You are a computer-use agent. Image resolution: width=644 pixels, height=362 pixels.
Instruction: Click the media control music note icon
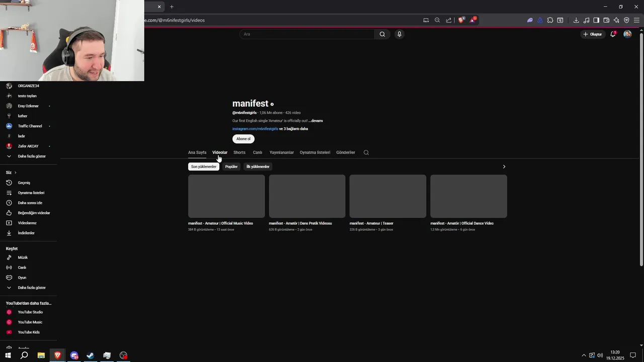click(586, 20)
